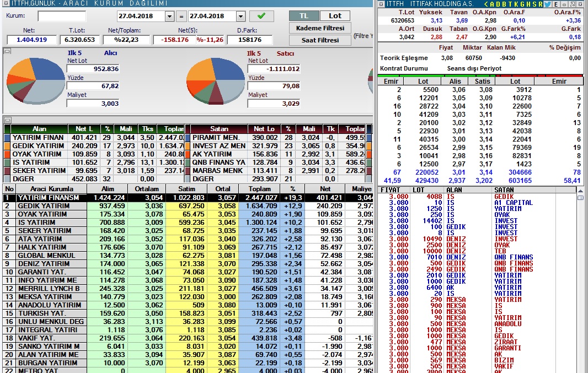Click the 'Alis' header in order book
The image size is (588, 373).
click(x=455, y=81)
